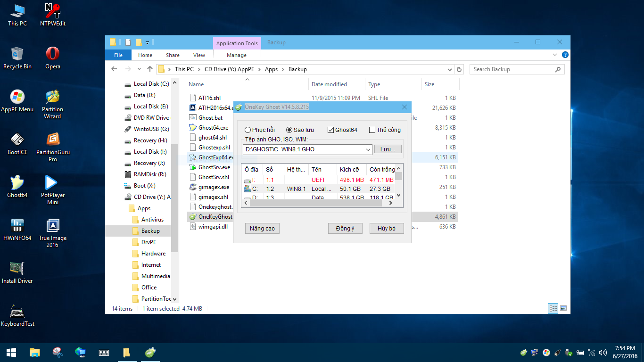
Task: Open the Ghost64 desktop icon
Action: (17, 187)
